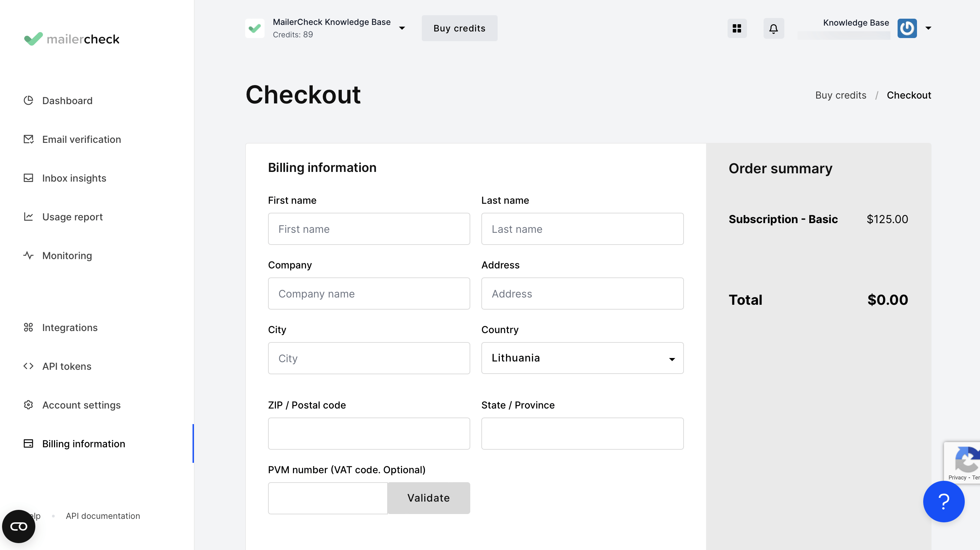The image size is (980, 550).
Task: Click the Validate VAT code button
Action: coord(428,497)
